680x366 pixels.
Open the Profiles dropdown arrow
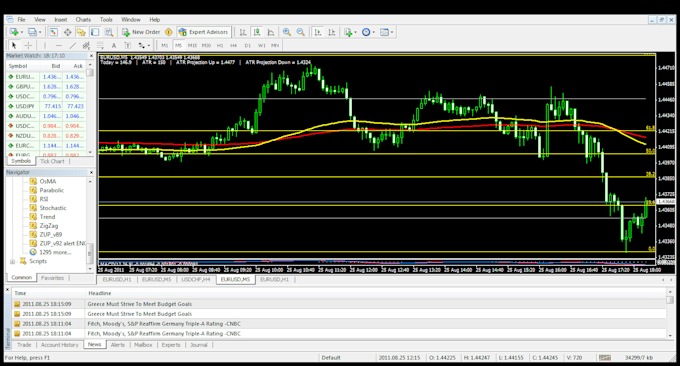tap(40, 32)
